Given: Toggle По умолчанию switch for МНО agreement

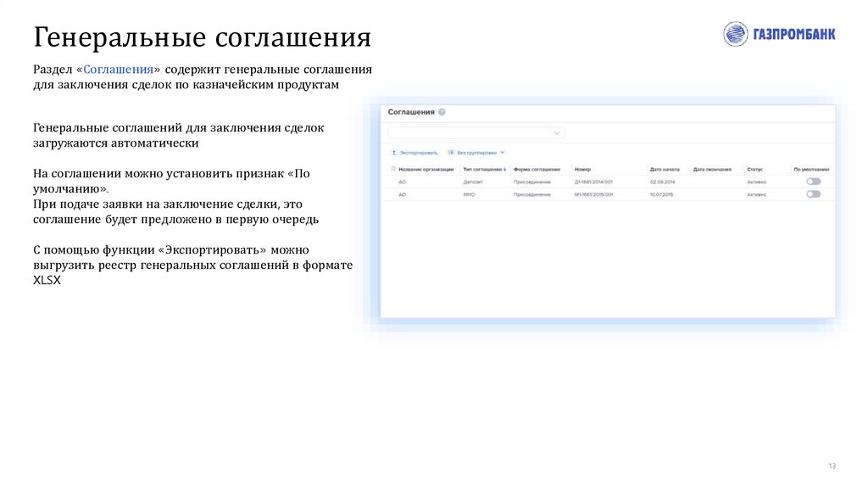Looking at the screenshot, I should click(x=813, y=194).
